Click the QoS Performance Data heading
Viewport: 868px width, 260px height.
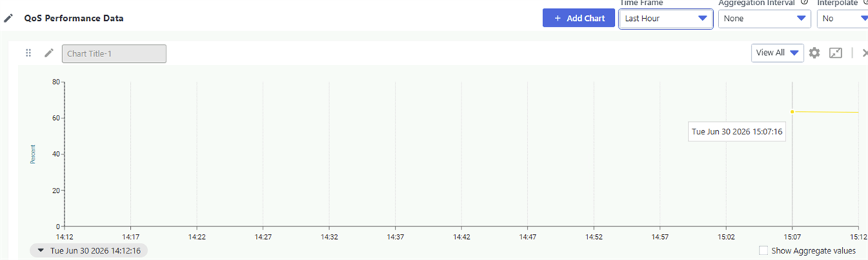pyautogui.click(x=74, y=18)
